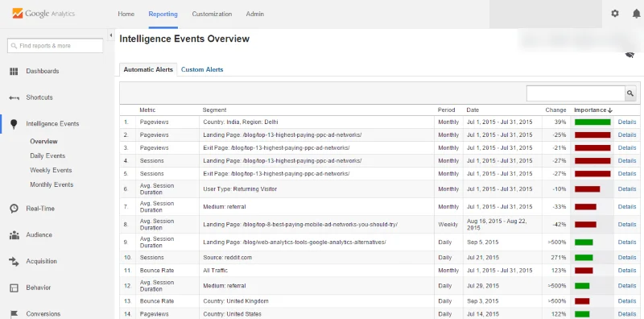The height and width of the screenshot is (319, 644).
Task: Click the Shortcuts arrow icon
Action: (14, 97)
